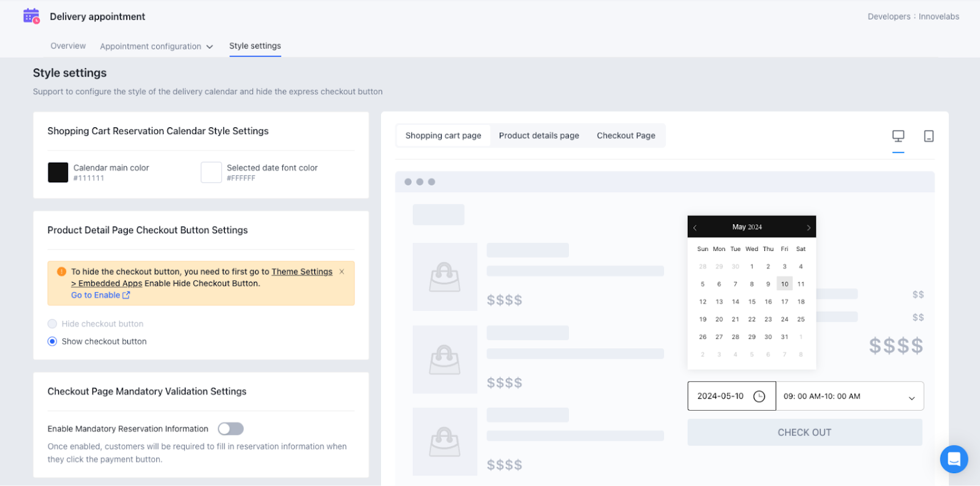Open the Overview tab
Image resolution: width=980 pixels, height=486 pixels.
click(x=68, y=46)
